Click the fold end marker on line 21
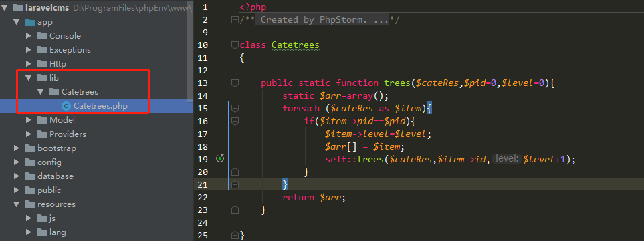 [x=235, y=184]
